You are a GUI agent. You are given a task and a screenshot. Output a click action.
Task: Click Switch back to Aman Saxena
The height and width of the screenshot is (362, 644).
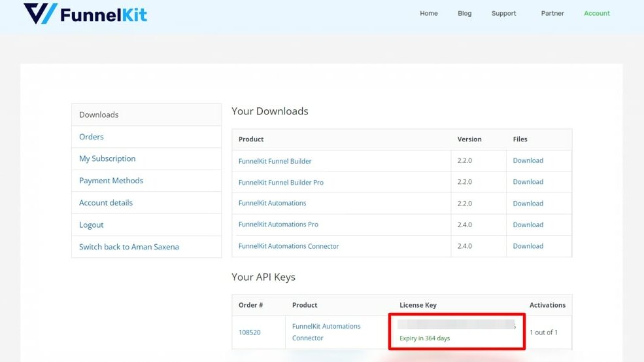tap(146, 247)
